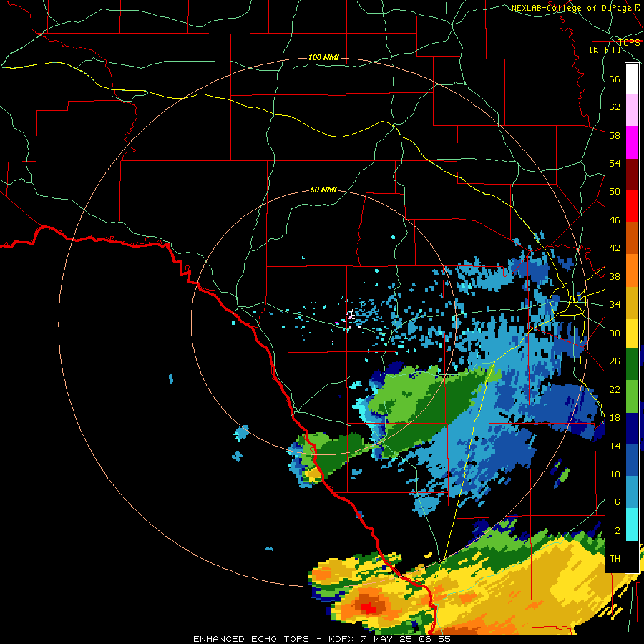Click the 2 legend value
The image size is (644, 644).
click(x=618, y=531)
